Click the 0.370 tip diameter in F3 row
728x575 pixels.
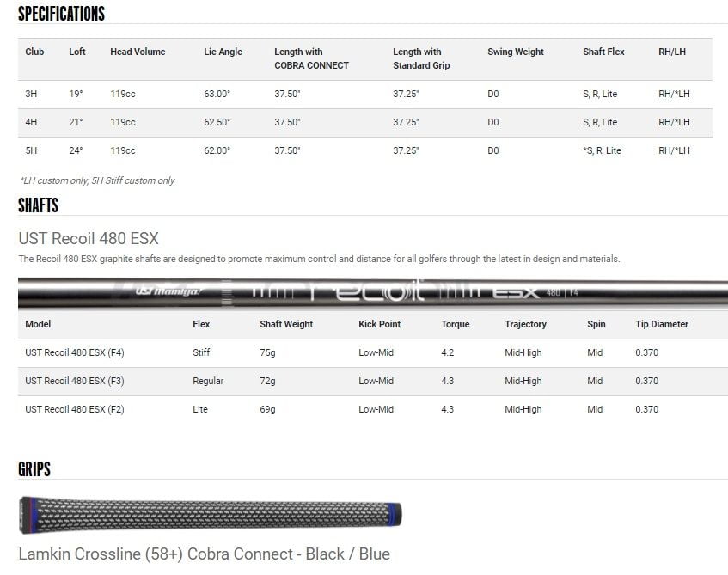point(646,381)
